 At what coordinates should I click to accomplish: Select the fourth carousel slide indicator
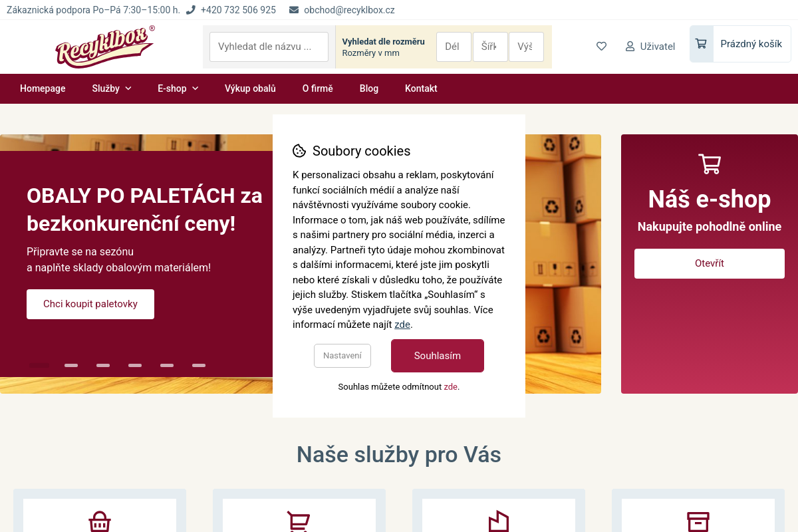tap(135, 365)
